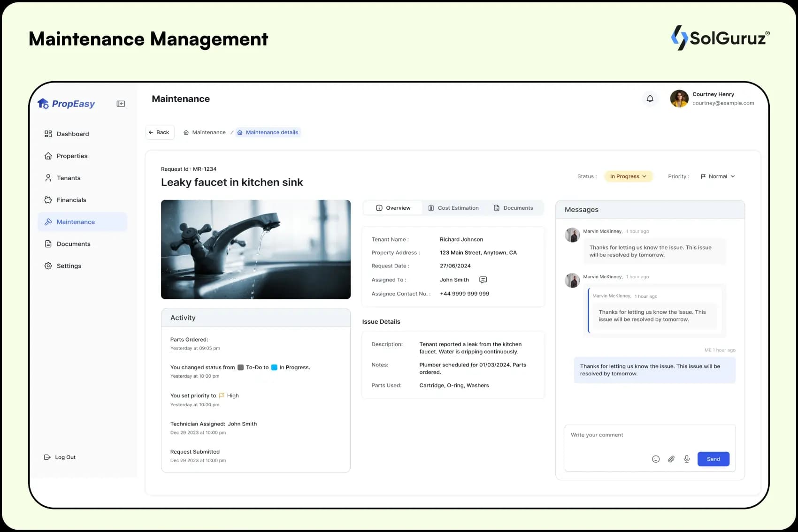Screen dimensions: 798x532
Task: Record audio with the microphone icon
Action: (686, 459)
